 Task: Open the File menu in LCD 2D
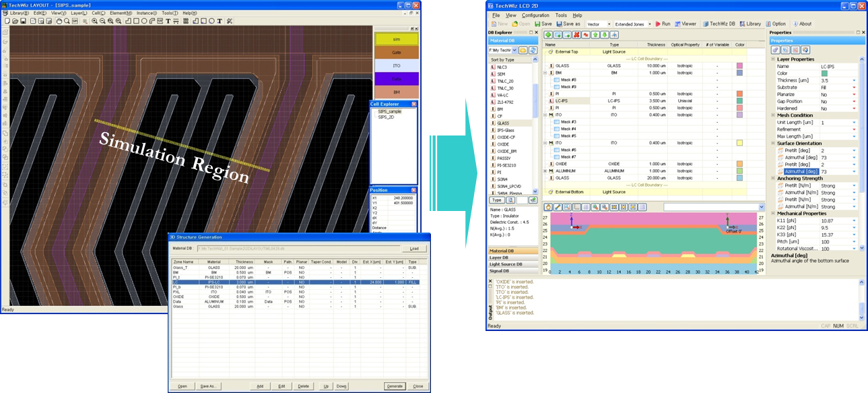496,15
